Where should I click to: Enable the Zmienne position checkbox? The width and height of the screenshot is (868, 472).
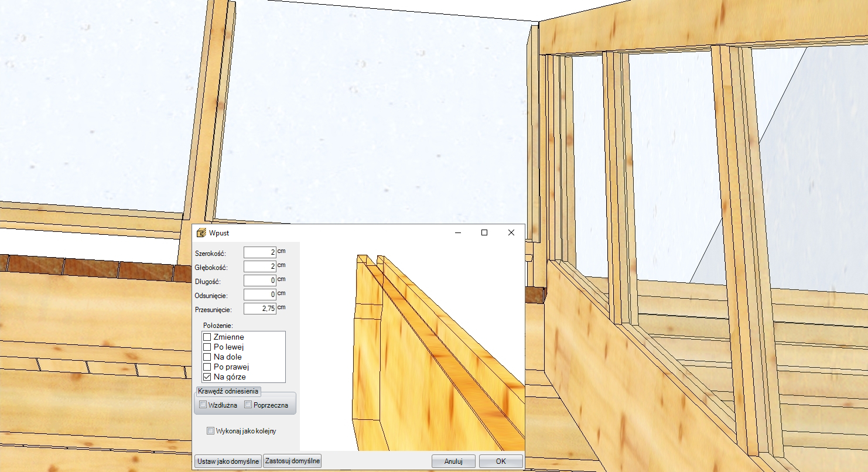click(207, 337)
